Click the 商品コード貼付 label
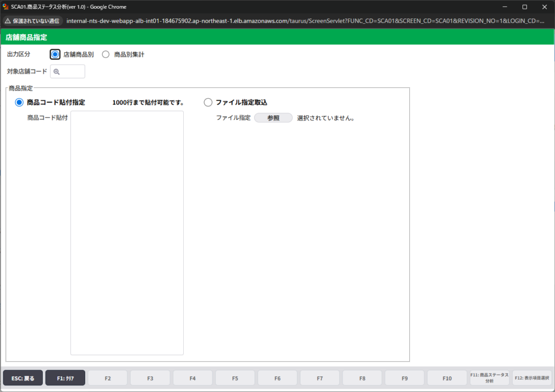 48,118
